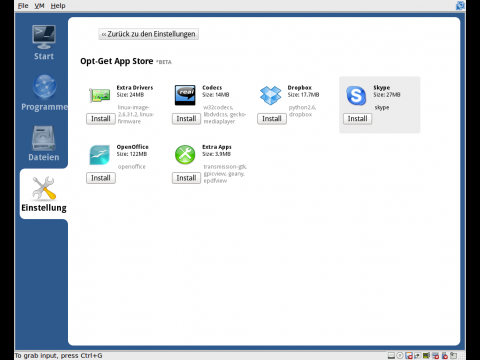Click the linux-image package description text
This screenshot has width=480, height=360.
click(136, 114)
